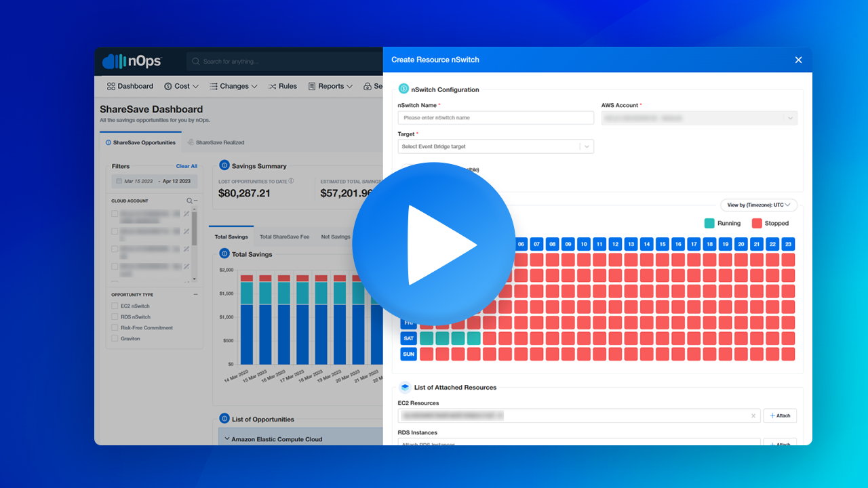Screen dimensions: 868x488
Task: Switch to ShareSave Opportunities tab
Action: tap(140, 142)
